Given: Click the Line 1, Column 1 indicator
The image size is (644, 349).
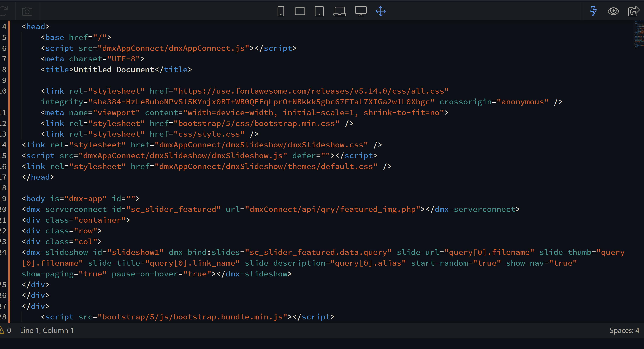Looking at the screenshot, I should coord(47,330).
